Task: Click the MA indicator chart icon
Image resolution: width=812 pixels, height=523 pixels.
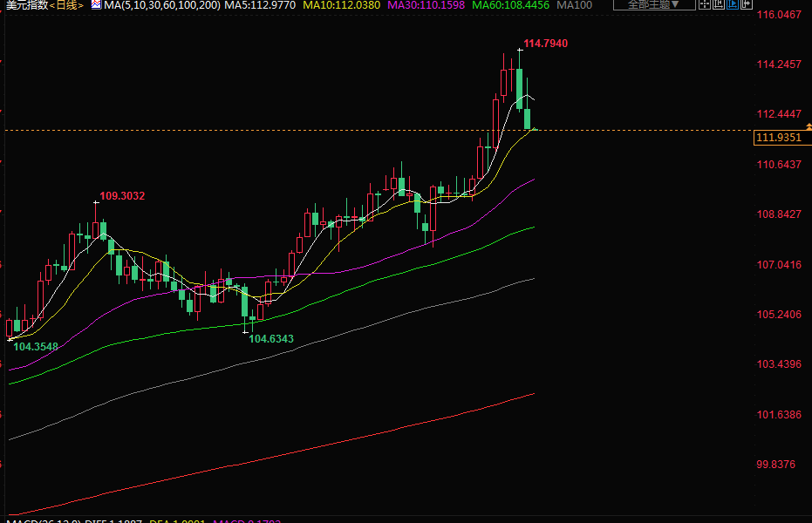Action: (96, 5)
